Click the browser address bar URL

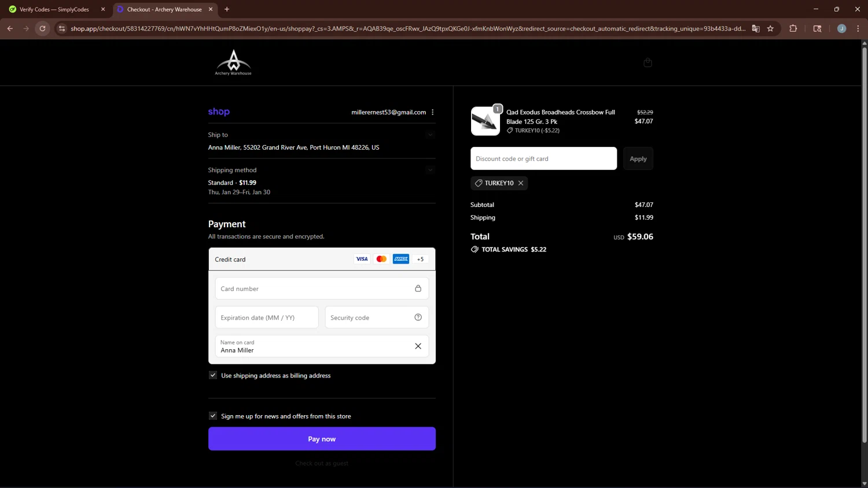408,28
